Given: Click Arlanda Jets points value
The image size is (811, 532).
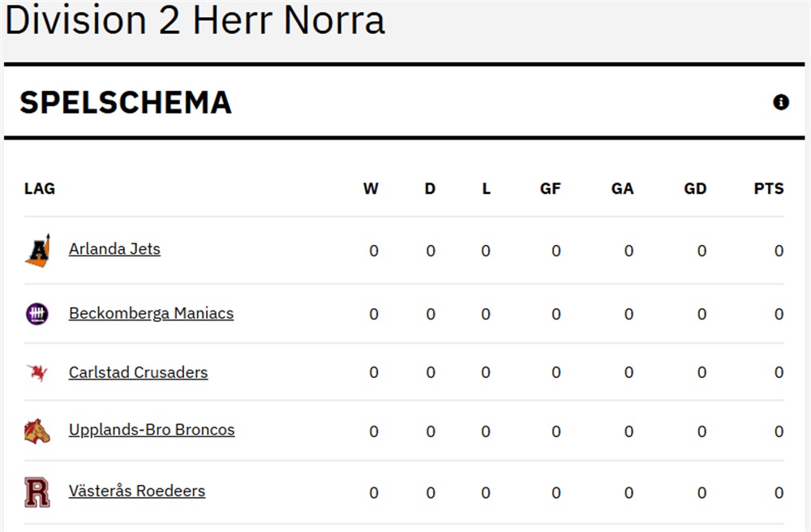Looking at the screenshot, I should click(779, 251).
